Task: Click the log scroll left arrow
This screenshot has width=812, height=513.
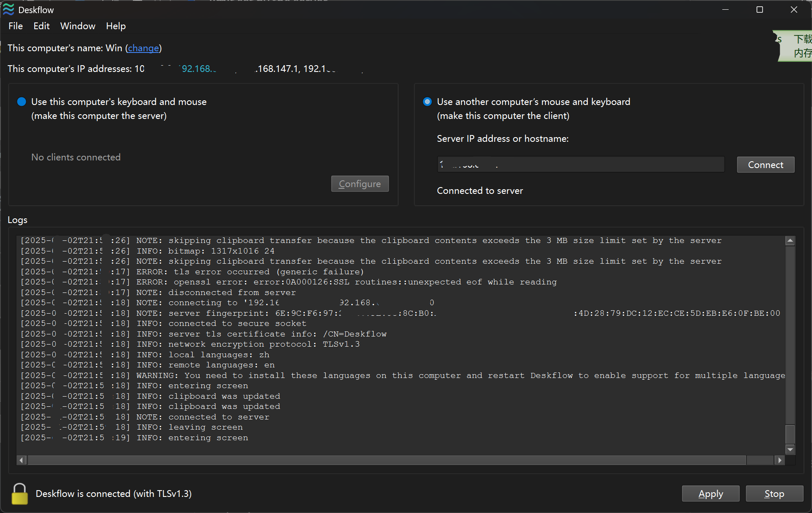Action: [x=22, y=460]
